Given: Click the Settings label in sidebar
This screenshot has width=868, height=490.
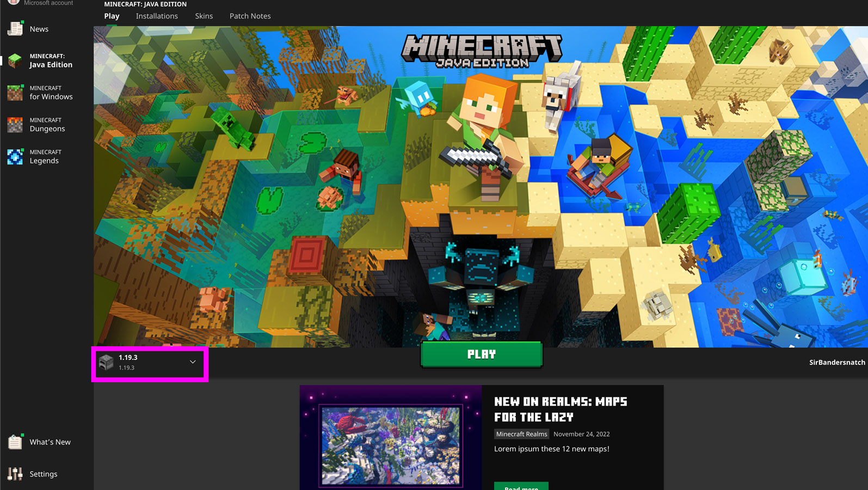Looking at the screenshot, I should click(x=44, y=474).
